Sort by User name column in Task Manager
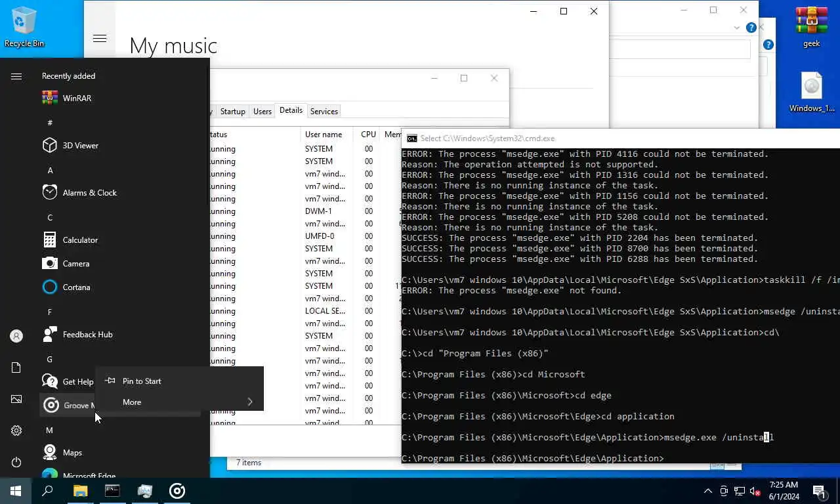840x504 pixels. pyautogui.click(x=328, y=134)
